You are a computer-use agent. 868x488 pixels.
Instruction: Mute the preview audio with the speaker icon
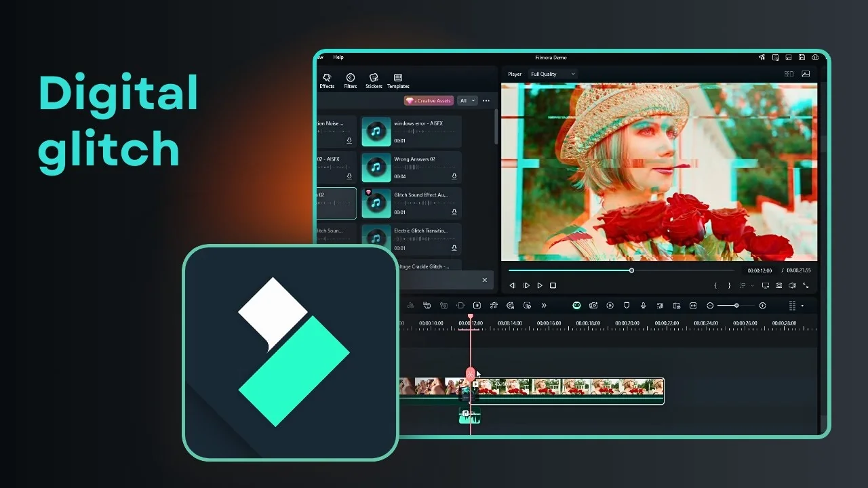[792, 285]
